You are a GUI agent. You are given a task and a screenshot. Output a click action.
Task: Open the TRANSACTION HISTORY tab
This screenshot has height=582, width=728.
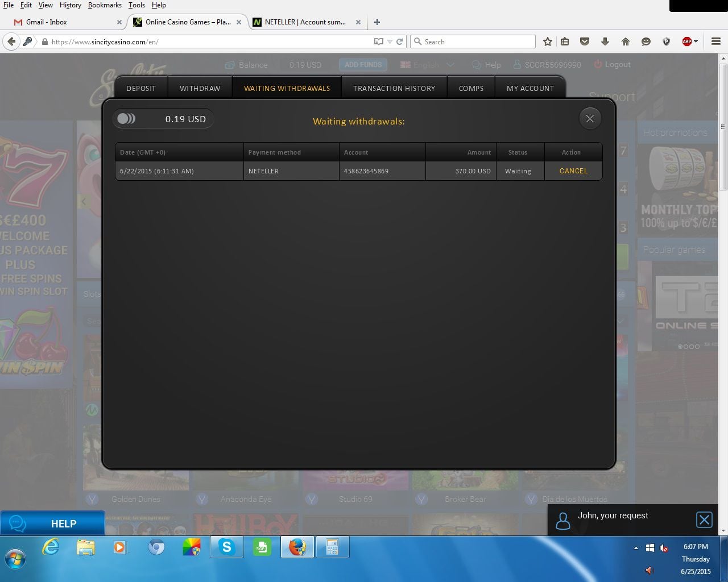394,88
